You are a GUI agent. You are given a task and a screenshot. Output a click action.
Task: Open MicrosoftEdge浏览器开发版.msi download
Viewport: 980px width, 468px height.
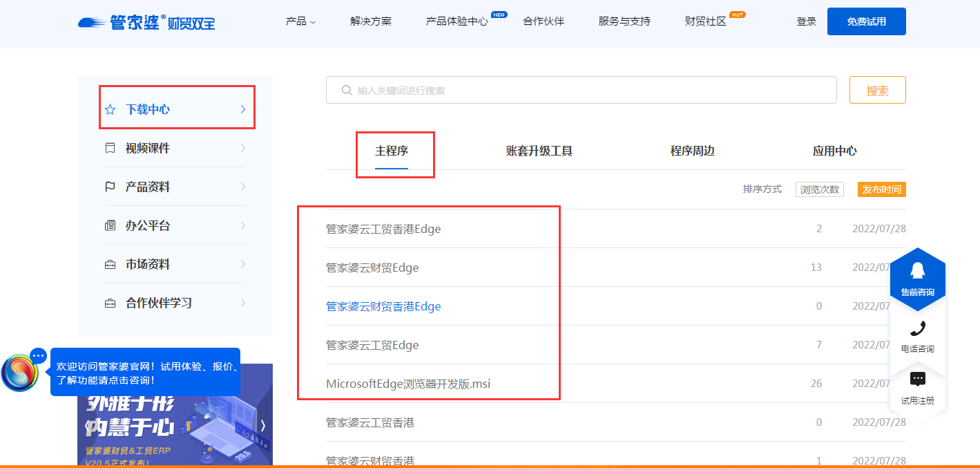[x=408, y=384]
